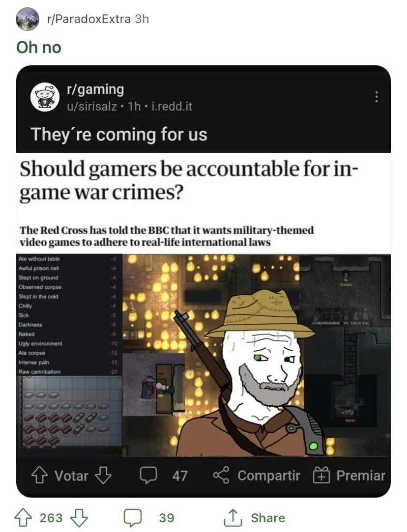Screen dimensions: 407x532
Task: Click the Premiar label button
Action: (x=361, y=476)
